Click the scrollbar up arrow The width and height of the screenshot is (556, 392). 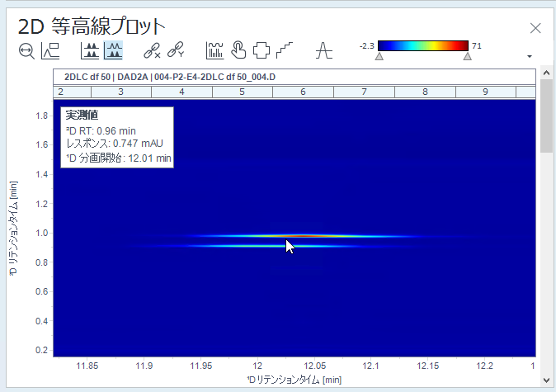coord(546,73)
